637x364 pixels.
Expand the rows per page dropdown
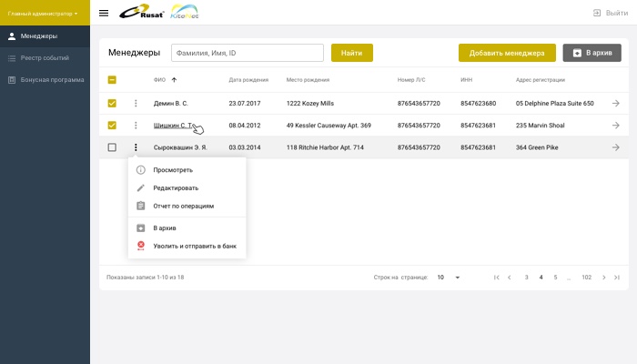click(x=457, y=277)
